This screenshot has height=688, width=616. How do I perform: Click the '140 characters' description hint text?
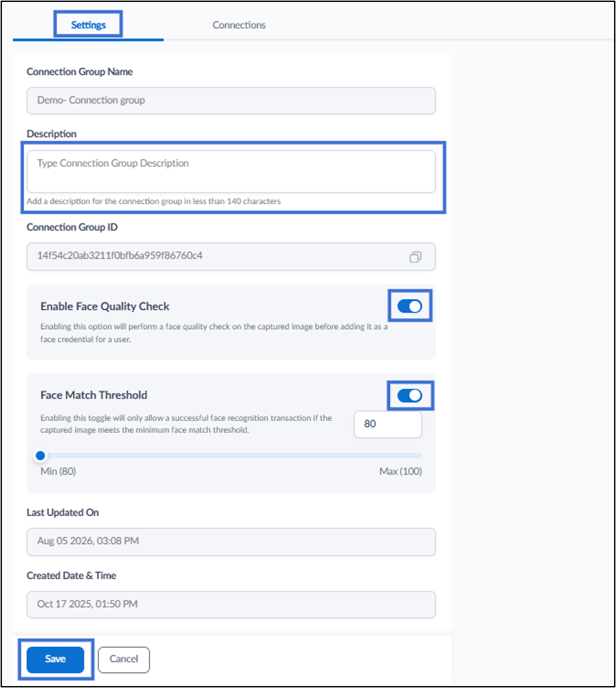click(154, 201)
